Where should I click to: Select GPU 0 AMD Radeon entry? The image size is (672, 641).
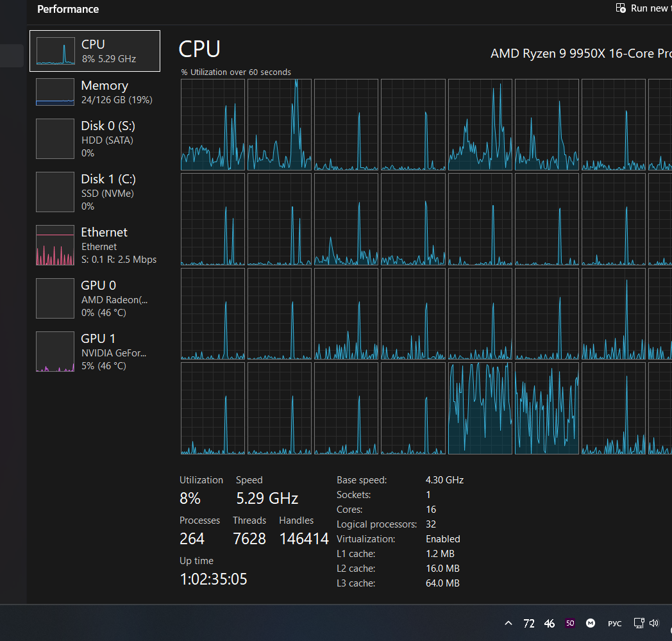point(95,298)
